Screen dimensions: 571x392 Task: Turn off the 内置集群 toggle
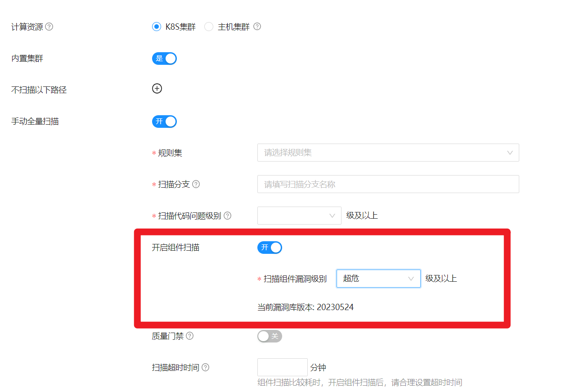[164, 58]
